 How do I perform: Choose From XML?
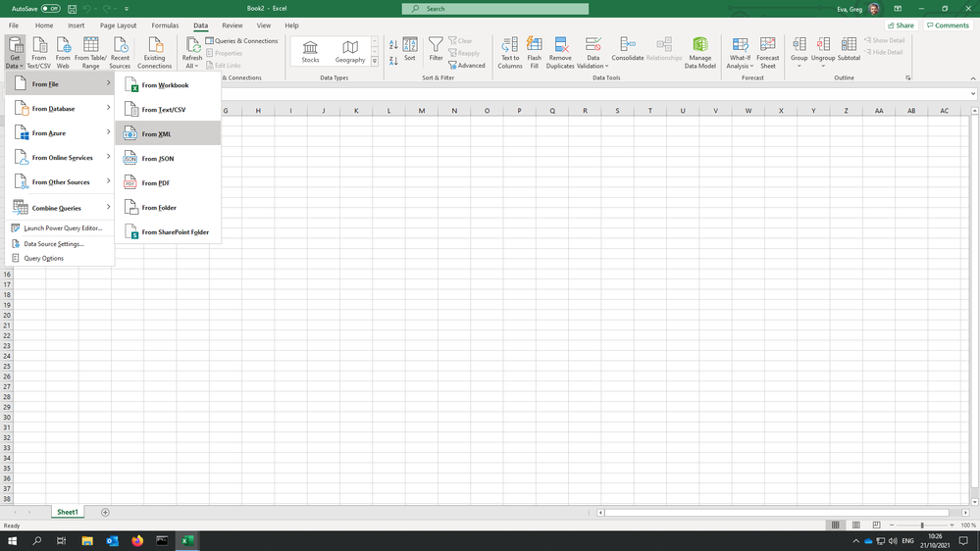[168, 133]
